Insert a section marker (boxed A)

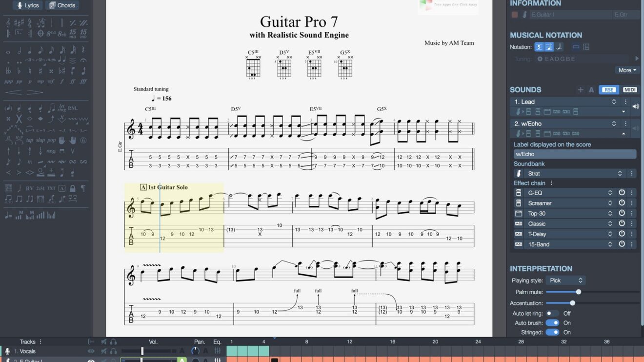(x=62, y=188)
